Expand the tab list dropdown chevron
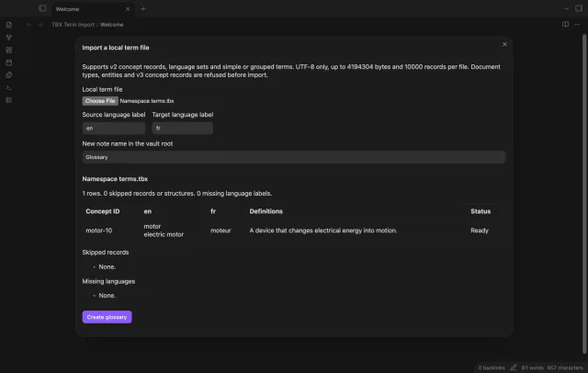588x373 pixels. (566, 8)
